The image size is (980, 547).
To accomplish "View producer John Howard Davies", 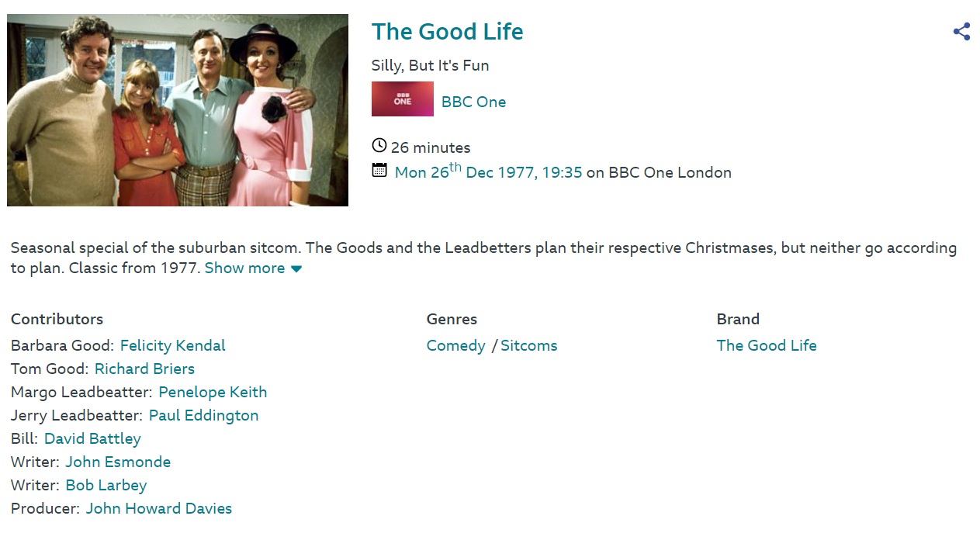I will tap(159, 509).
